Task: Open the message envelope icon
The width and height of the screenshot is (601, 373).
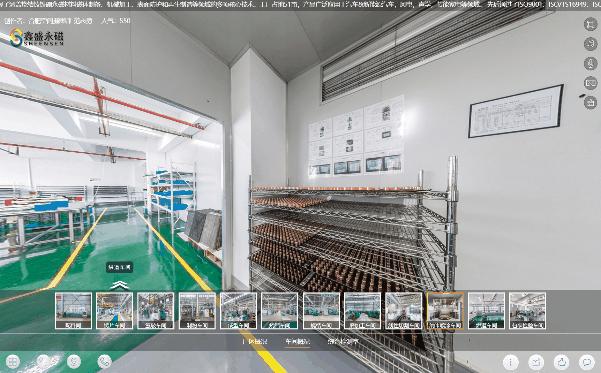Action: [x=536, y=362]
